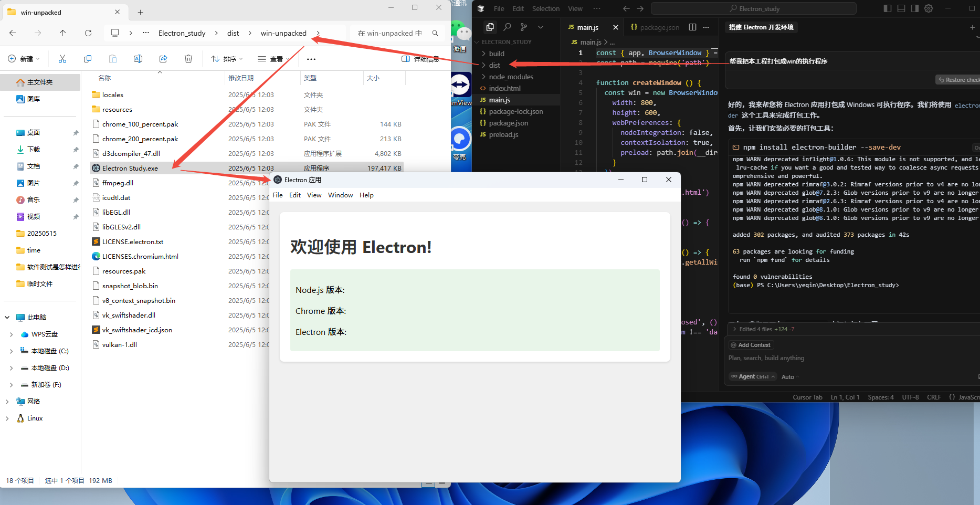Add a new File Explorer tab

tap(140, 12)
